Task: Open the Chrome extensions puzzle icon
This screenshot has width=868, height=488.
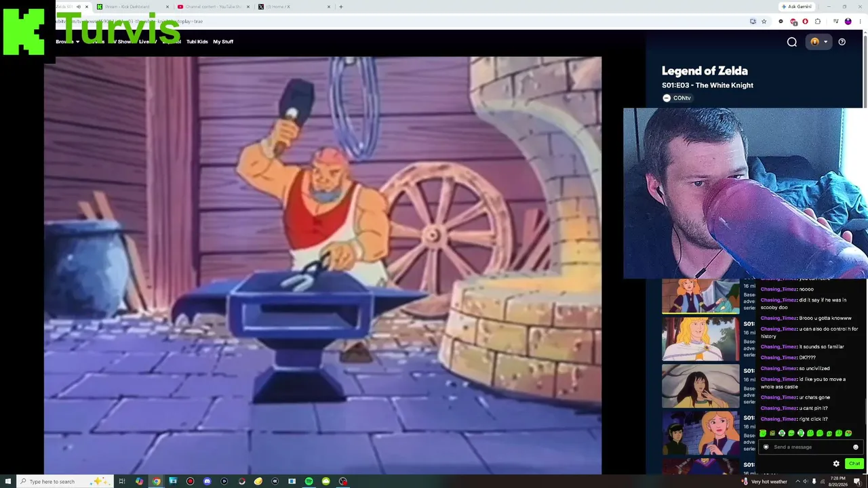Action: coord(817,22)
